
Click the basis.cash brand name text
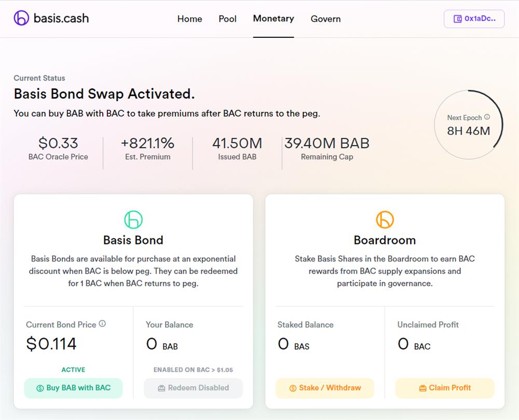click(61, 18)
